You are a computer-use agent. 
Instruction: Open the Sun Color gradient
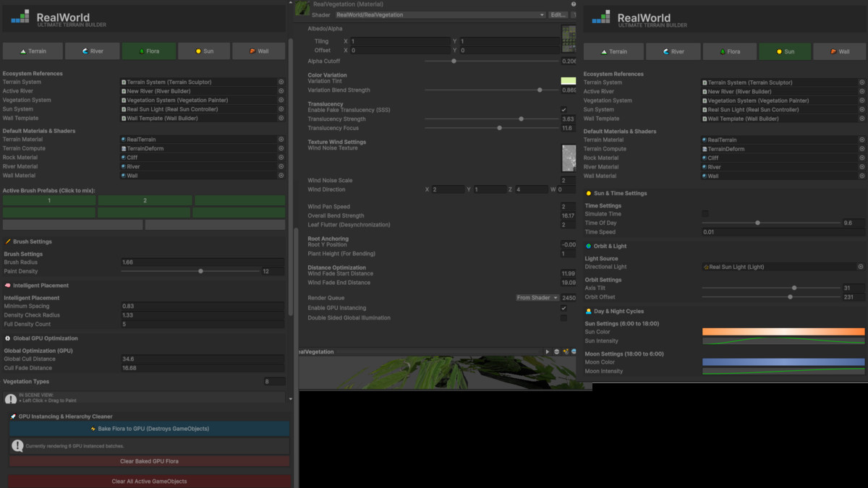(x=783, y=332)
